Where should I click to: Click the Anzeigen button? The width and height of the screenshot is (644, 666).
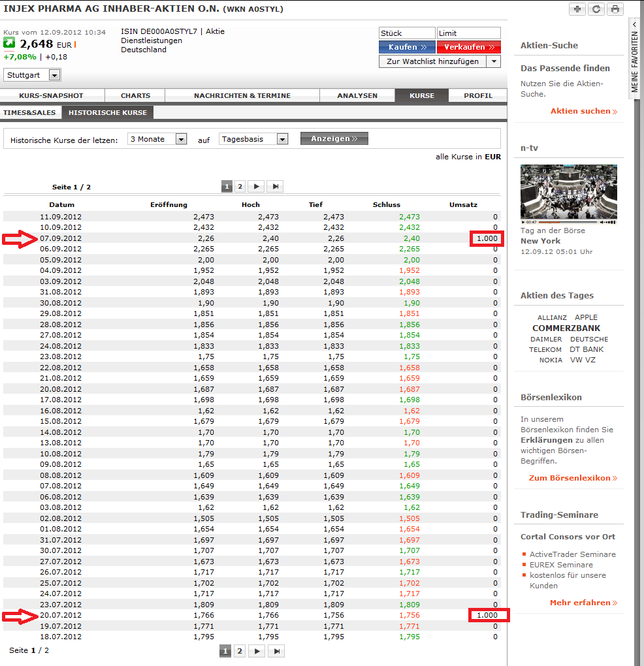tap(334, 138)
